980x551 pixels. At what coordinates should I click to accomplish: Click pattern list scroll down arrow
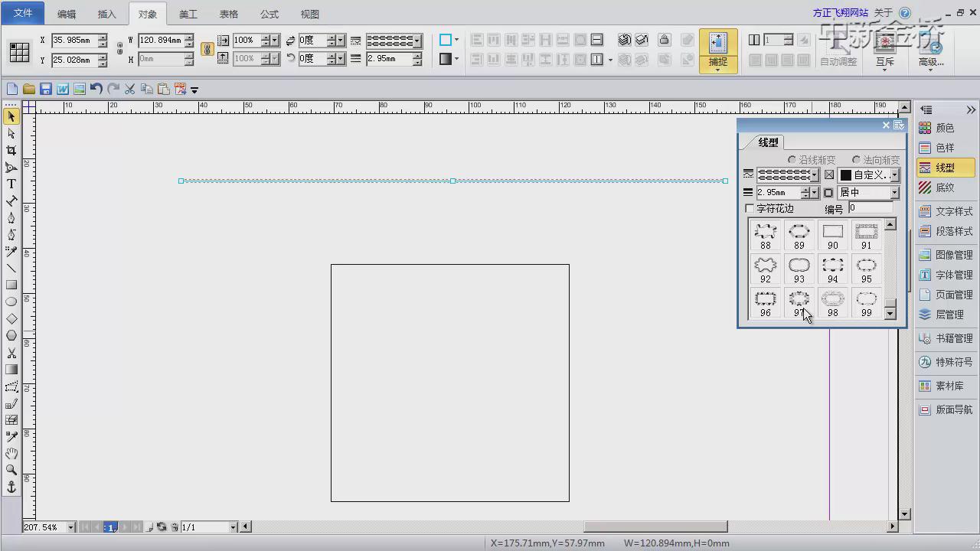[x=890, y=313]
